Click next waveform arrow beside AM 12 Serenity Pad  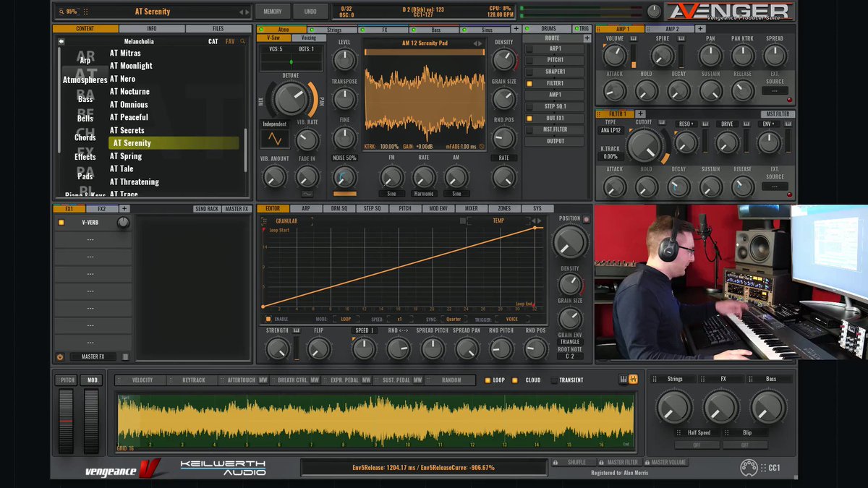pos(479,43)
